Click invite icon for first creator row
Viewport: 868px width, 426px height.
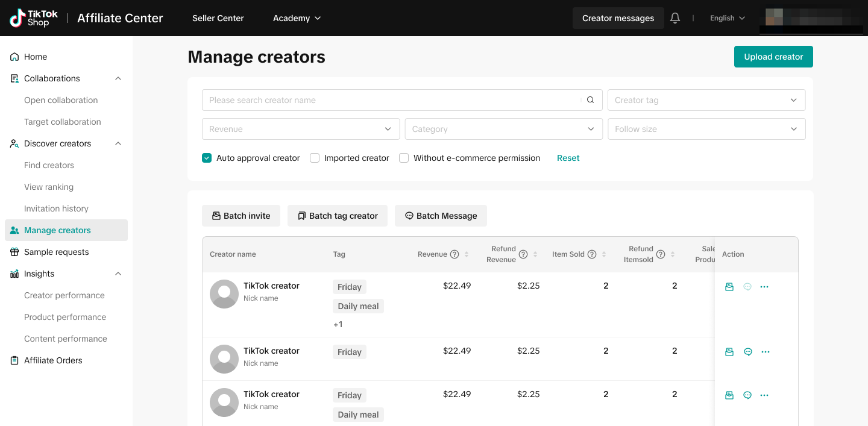coord(729,287)
